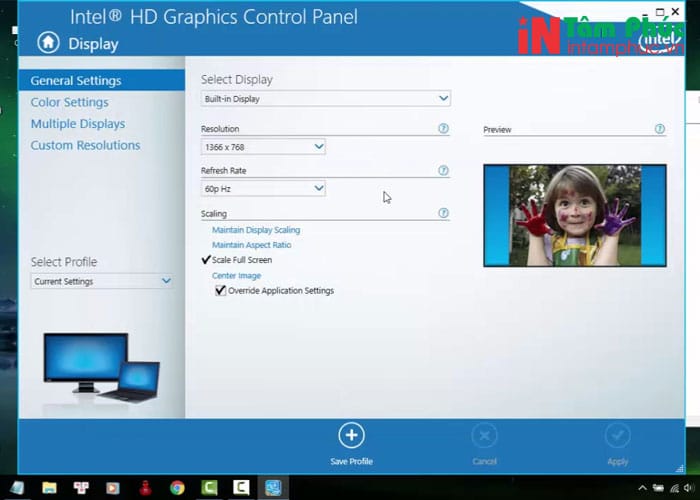Open the Preview help icon

[659, 129]
